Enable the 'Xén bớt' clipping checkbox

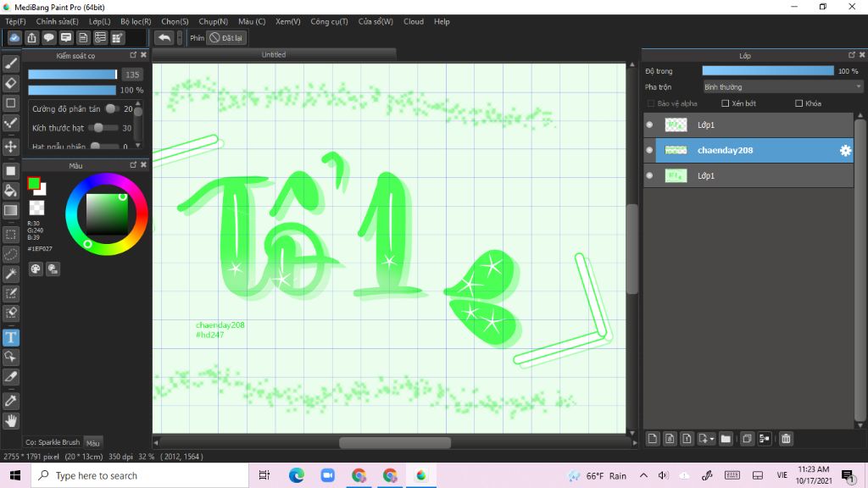coord(726,103)
